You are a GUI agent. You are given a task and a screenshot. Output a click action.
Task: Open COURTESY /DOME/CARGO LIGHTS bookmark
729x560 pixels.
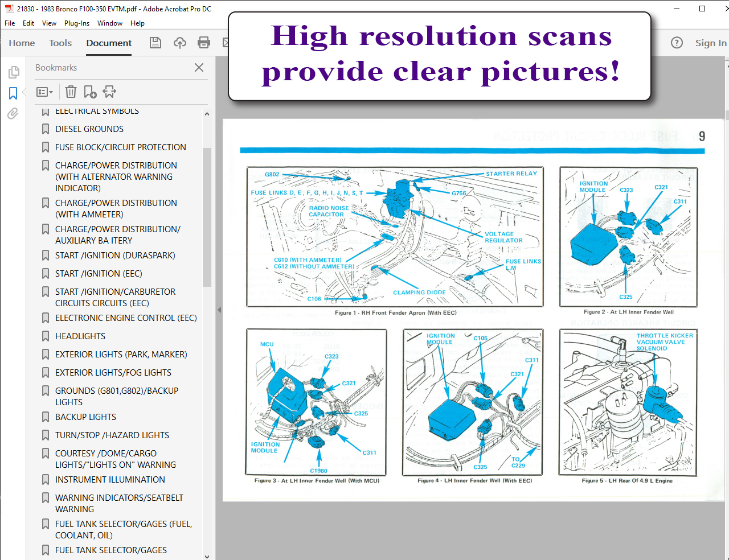click(116, 459)
